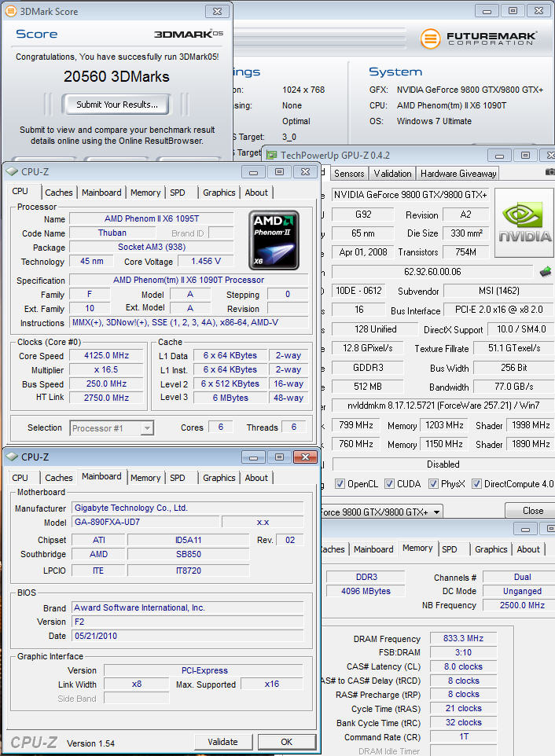Open SPD tab in top CPU-Z window
The height and width of the screenshot is (756, 555).
point(178,193)
